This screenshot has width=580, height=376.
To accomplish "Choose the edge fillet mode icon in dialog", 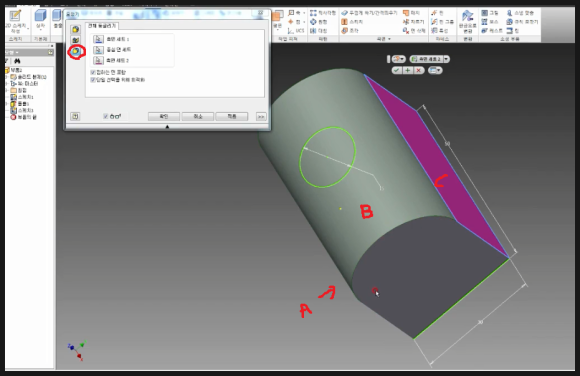I will [75, 30].
